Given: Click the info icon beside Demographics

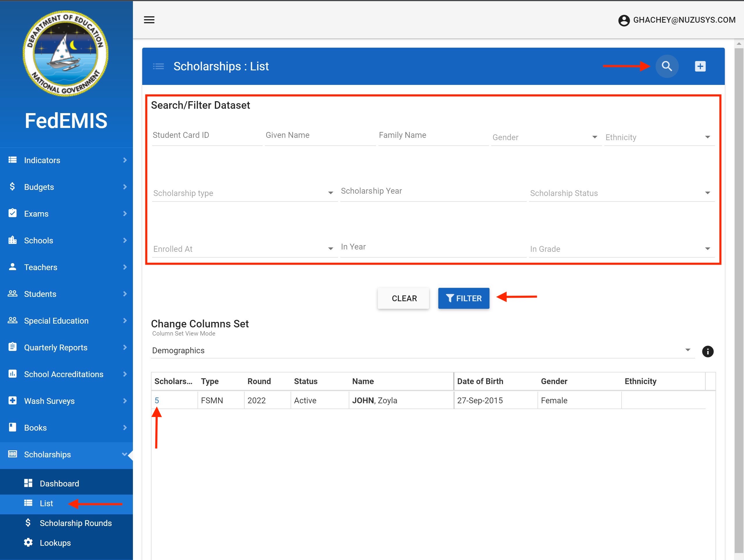Looking at the screenshot, I should (x=707, y=352).
